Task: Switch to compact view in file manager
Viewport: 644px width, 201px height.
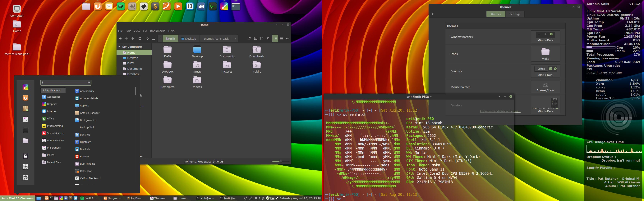Action: pyautogui.click(x=287, y=38)
